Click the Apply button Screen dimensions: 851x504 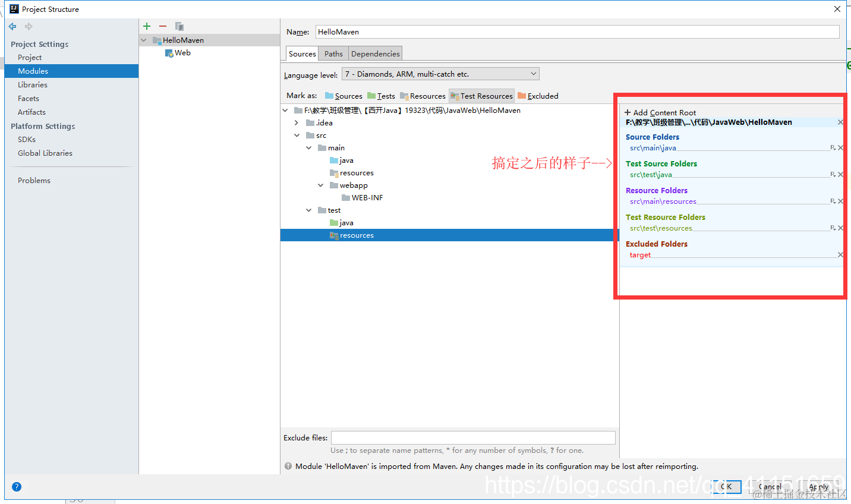(818, 487)
